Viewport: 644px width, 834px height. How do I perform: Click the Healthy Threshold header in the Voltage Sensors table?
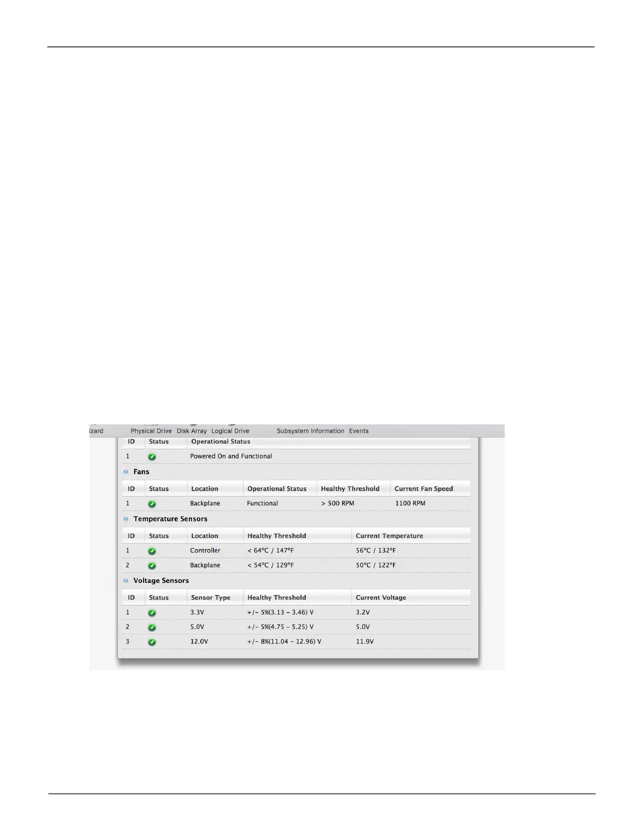coord(277,598)
